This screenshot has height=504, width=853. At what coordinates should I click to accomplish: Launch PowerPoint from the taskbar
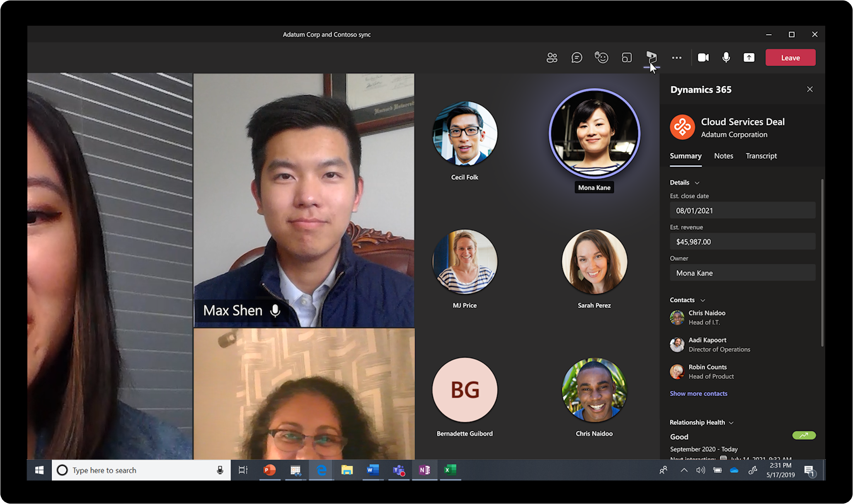(269, 470)
